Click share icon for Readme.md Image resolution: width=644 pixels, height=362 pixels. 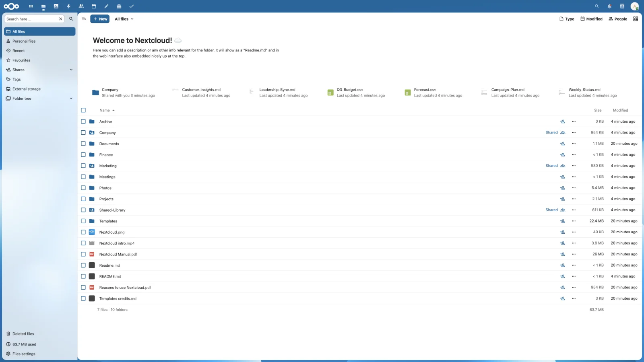[562, 265]
